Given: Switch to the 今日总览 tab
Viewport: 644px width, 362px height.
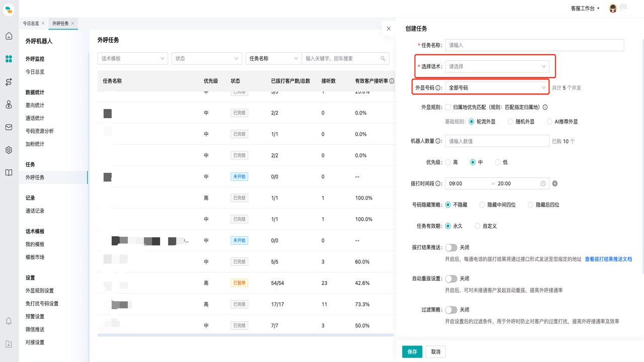Looking at the screenshot, I should pyautogui.click(x=31, y=24).
